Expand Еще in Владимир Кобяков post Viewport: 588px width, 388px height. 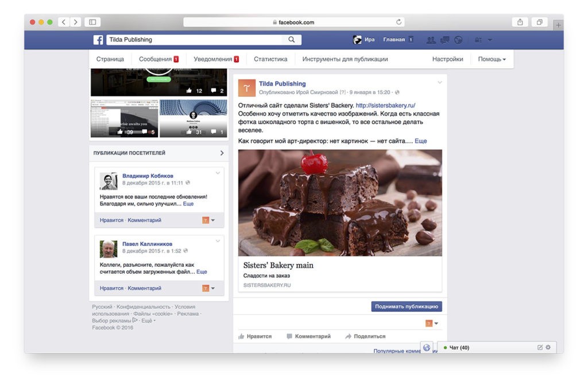point(188,204)
